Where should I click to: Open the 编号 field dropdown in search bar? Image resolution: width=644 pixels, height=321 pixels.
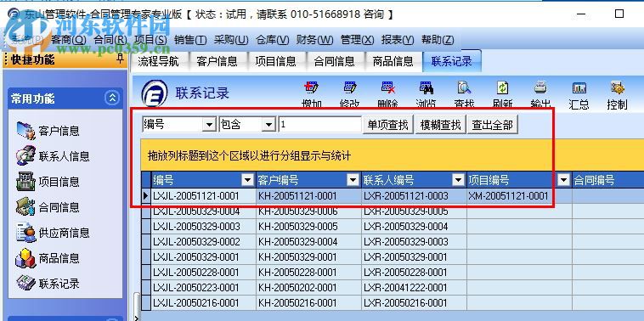tap(210, 124)
